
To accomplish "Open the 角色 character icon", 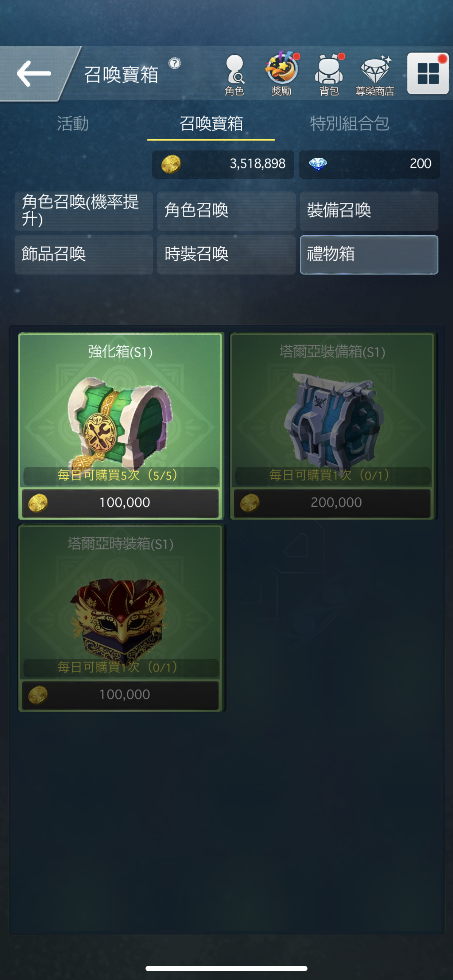I will coord(234,75).
